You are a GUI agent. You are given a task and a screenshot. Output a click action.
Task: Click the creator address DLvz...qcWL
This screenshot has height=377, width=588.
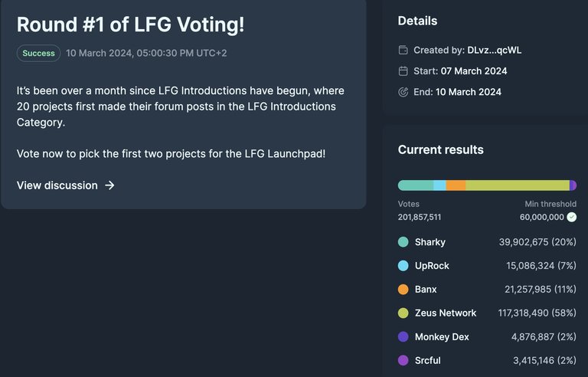pyautogui.click(x=495, y=50)
